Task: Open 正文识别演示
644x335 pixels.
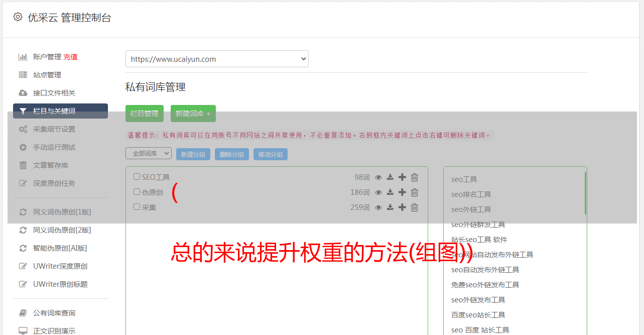Action: (x=54, y=331)
